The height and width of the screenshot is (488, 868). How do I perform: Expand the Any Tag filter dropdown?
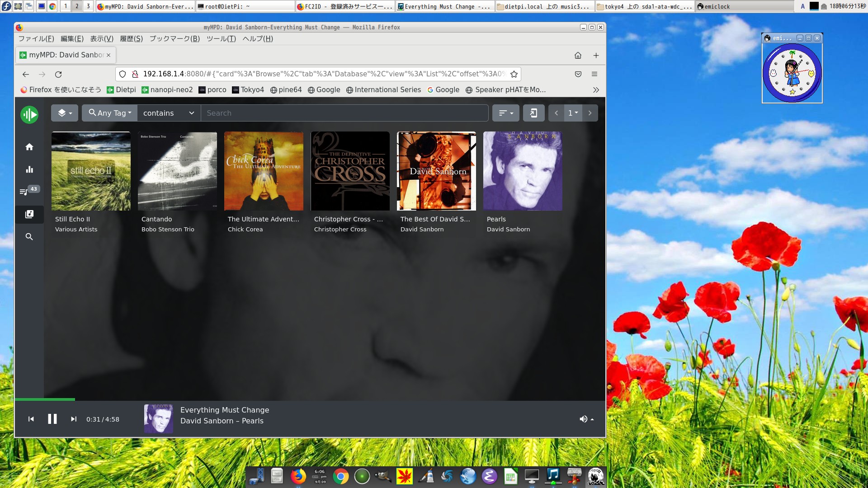pos(110,113)
